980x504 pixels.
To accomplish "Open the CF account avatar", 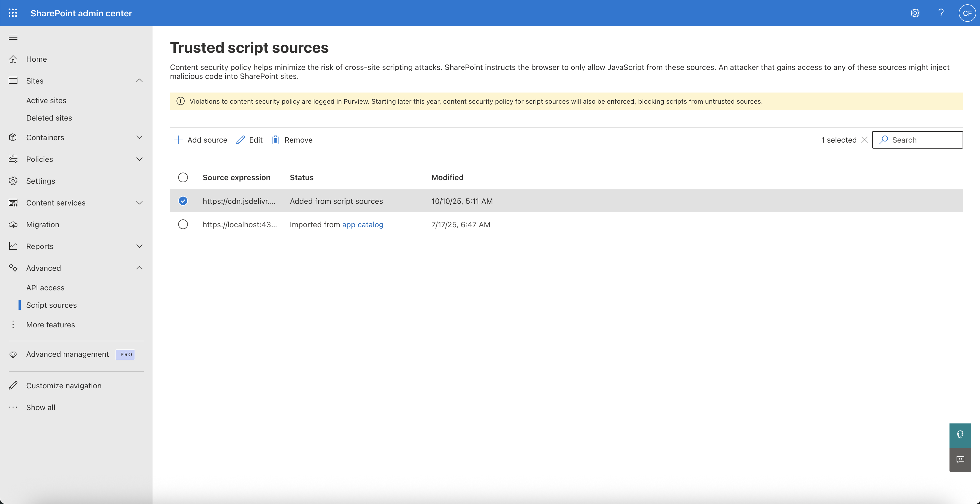I will pyautogui.click(x=967, y=13).
